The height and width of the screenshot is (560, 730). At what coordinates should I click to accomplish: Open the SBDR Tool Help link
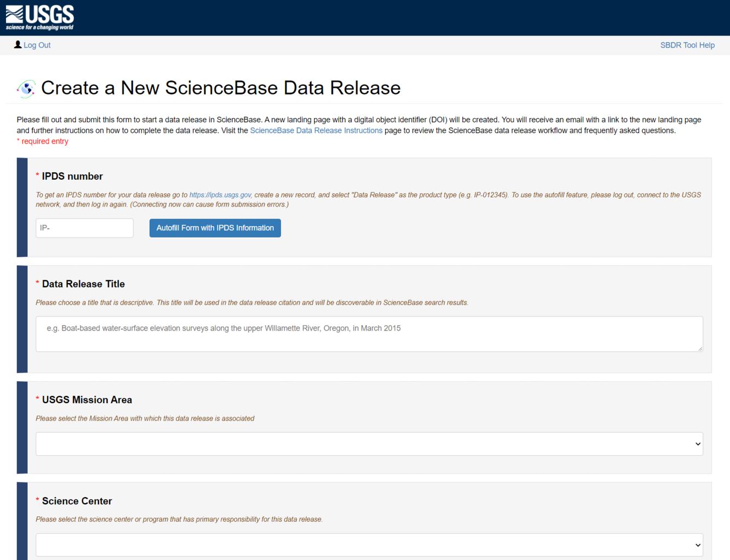click(687, 45)
